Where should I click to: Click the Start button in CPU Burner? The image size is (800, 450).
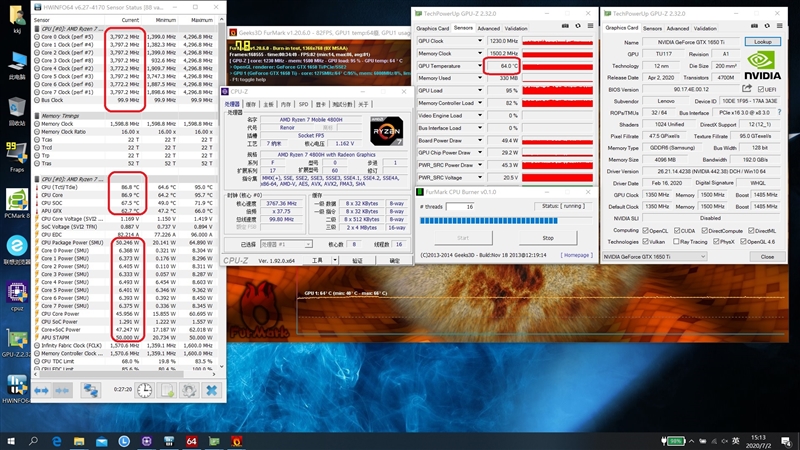click(463, 238)
